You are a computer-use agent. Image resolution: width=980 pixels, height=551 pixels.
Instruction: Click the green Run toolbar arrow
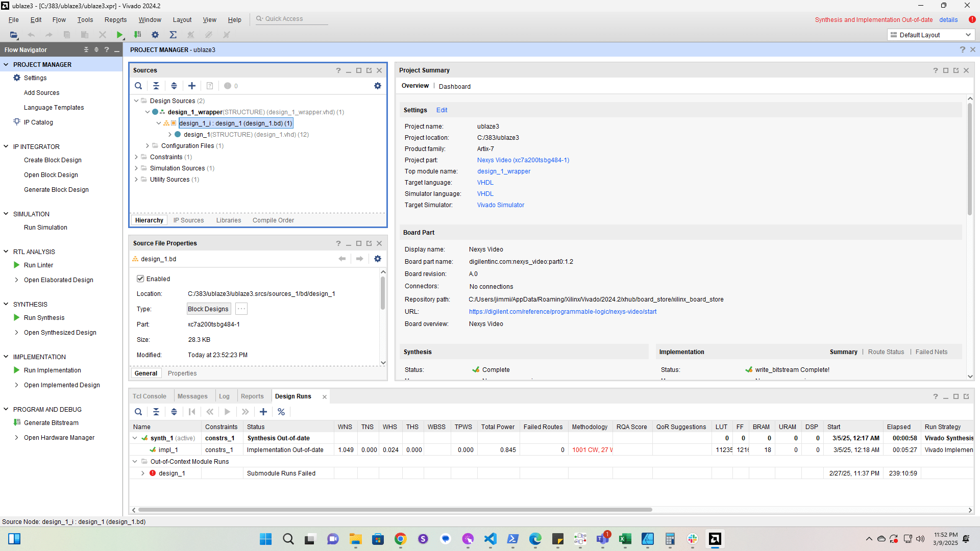click(x=119, y=35)
